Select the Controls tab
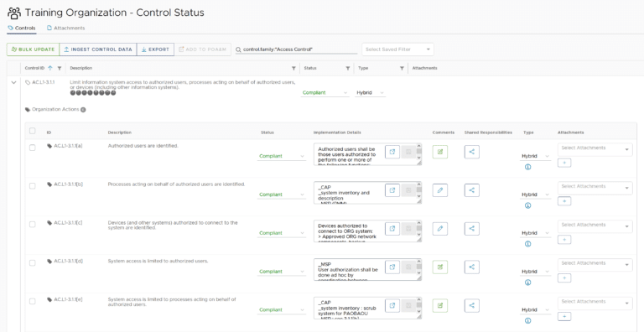Viewport: 644px width, 332px height. click(x=22, y=28)
